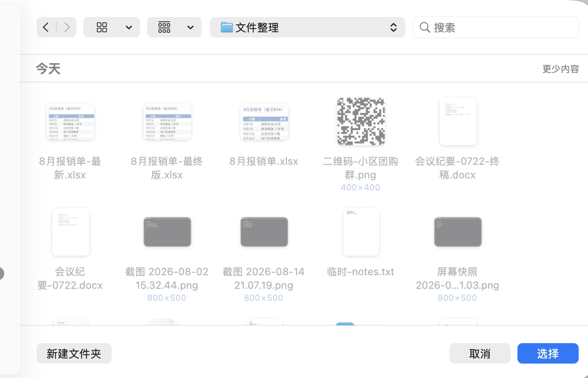Screen dimensions: 588x378
Task: Click the label 会议纪要-0722-终稿.docx
Action: 458,168
